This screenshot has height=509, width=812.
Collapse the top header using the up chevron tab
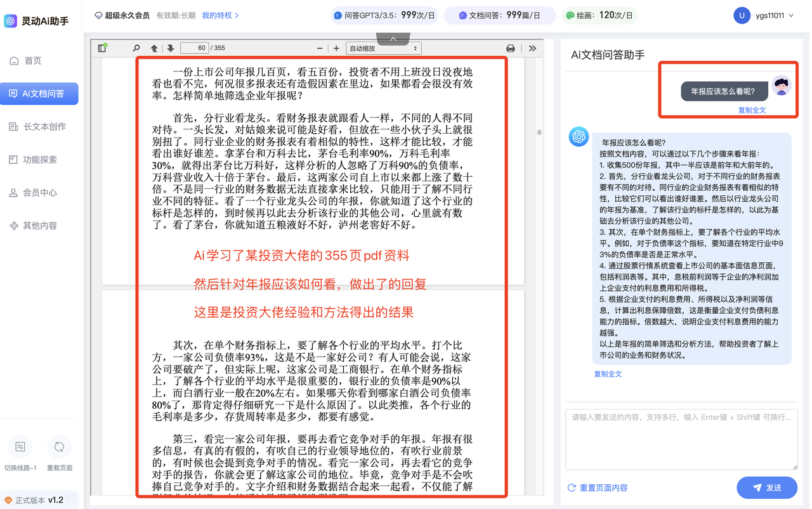[393, 39]
